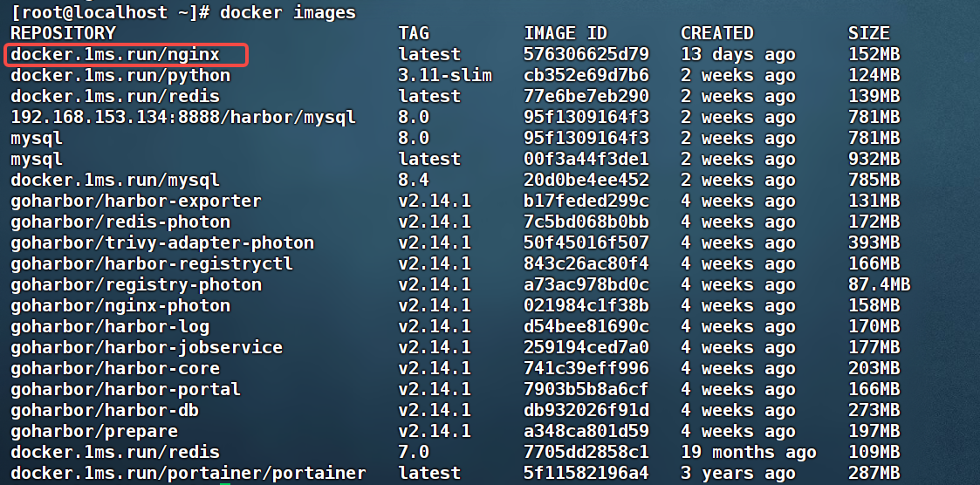The width and height of the screenshot is (980, 485).
Task: Select goharbor/redis-photon repository name
Action: click(120, 222)
